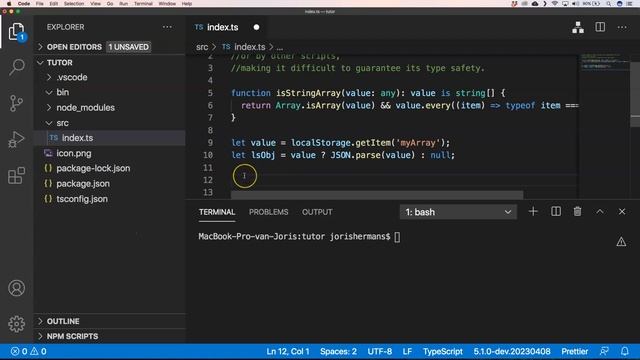This screenshot has width=640, height=360.
Task: Split the editor to the right
Action: click(600, 27)
